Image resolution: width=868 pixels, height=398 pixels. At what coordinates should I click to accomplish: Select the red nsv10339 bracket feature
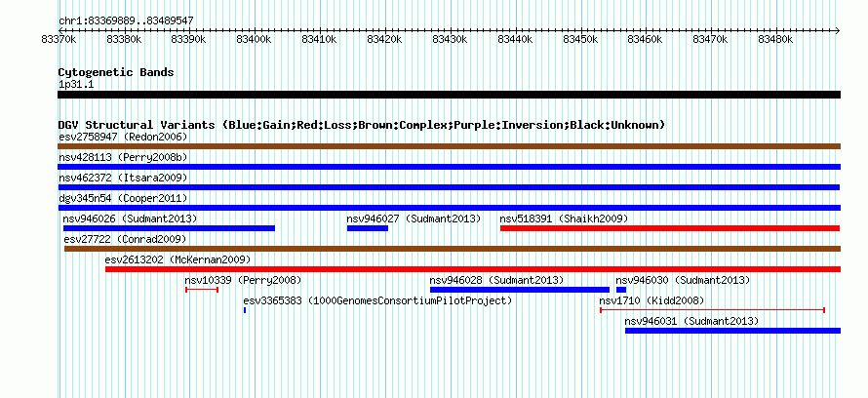202,290
